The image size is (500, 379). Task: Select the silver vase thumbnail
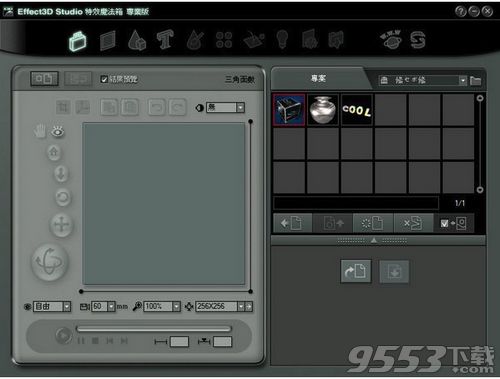click(x=323, y=110)
